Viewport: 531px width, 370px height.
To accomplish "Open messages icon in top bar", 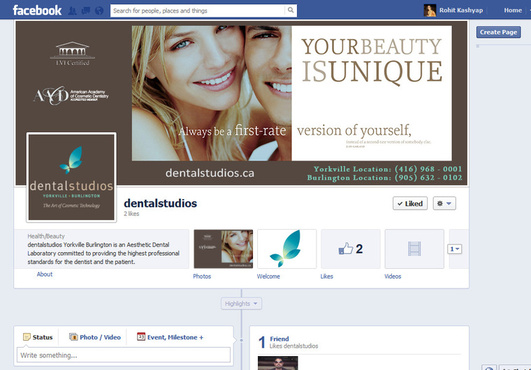I will tap(86, 11).
